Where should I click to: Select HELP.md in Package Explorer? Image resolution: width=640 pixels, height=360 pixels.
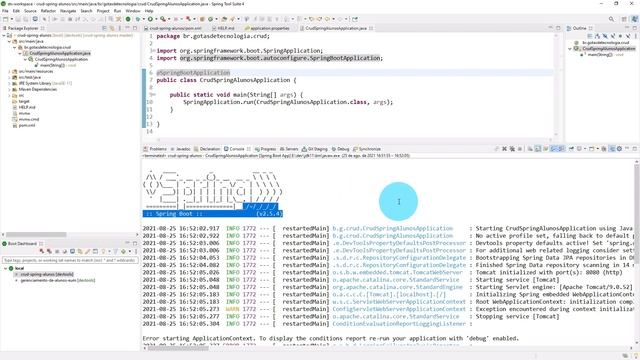pos(27,107)
